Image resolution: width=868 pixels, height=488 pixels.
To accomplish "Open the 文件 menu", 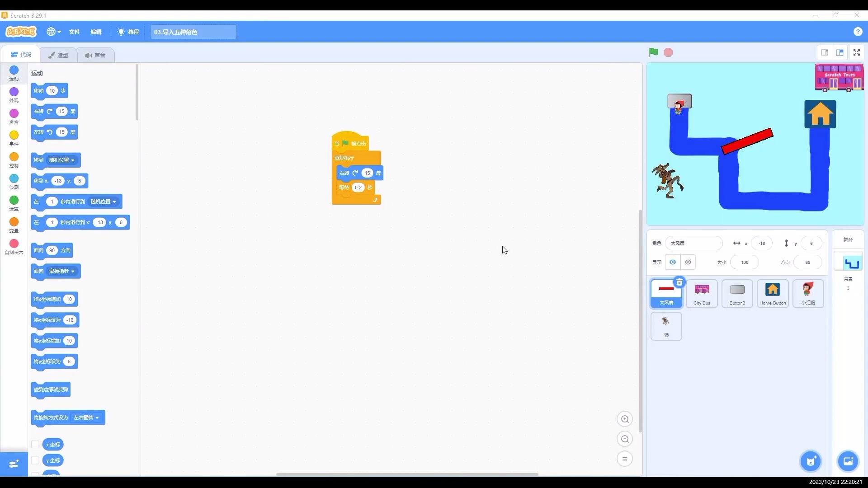I will click(x=74, y=32).
